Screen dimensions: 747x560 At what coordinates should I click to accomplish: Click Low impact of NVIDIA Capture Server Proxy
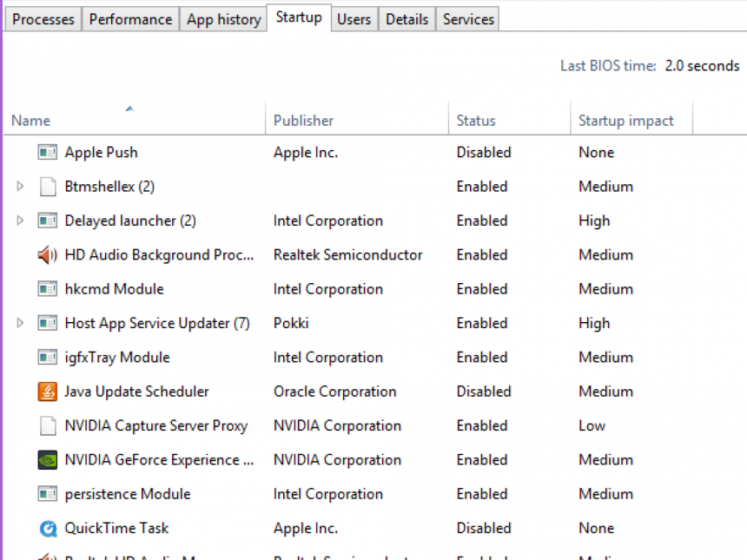tap(592, 425)
